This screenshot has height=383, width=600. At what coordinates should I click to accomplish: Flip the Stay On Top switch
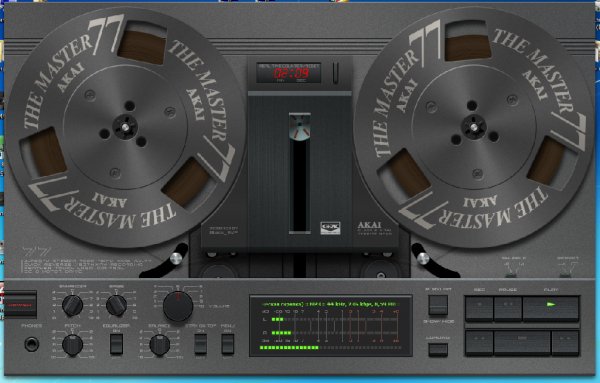(201, 344)
